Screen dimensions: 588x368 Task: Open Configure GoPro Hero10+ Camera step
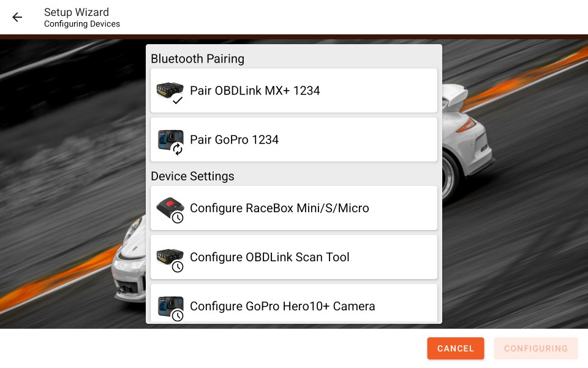coord(293,304)
